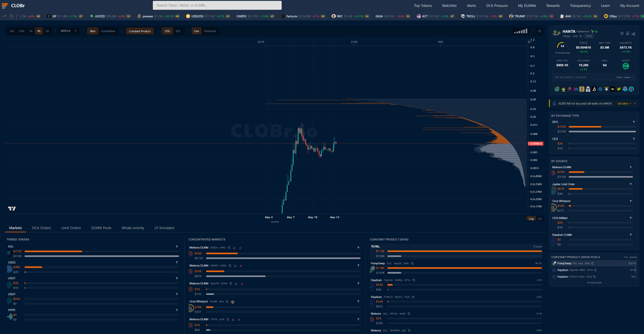Filter the USDC paired token row
The height and width of the screenshot is (334, 644).
tap(177, 263)
